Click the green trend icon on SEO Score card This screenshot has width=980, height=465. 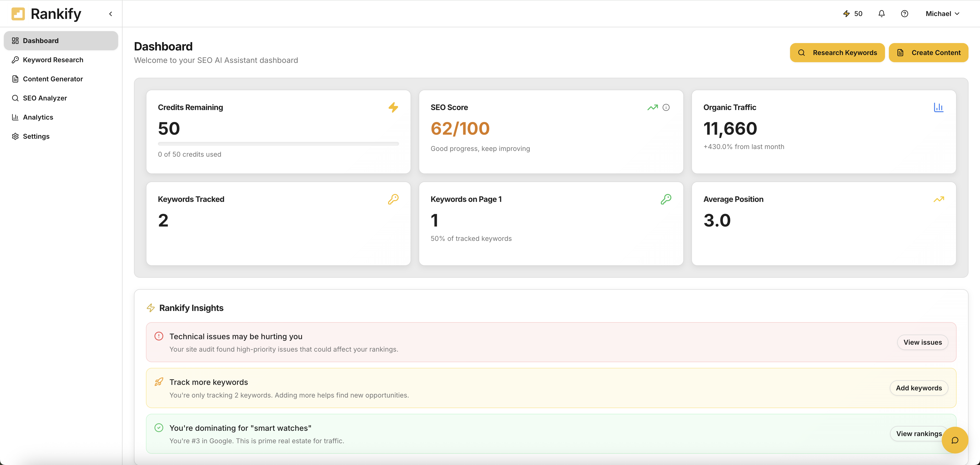pos(653,107)
